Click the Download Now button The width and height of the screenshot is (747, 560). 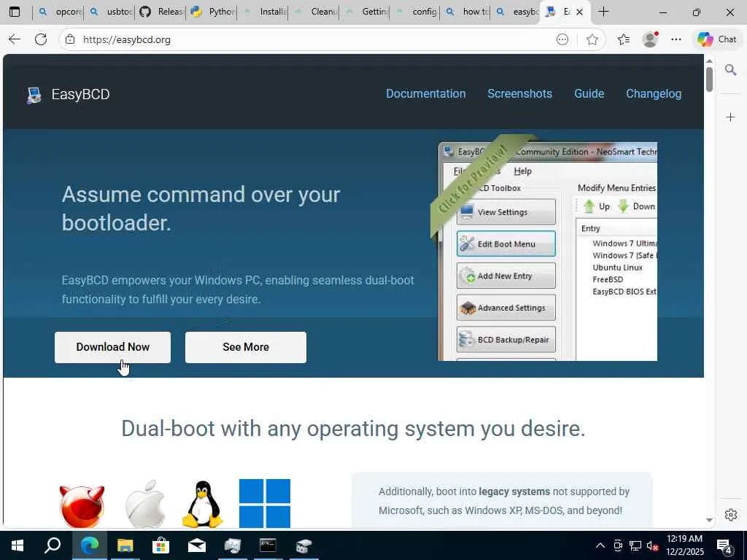[112, 347]
